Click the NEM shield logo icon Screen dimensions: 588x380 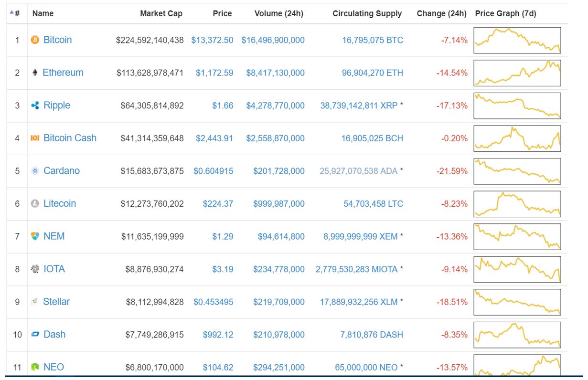(34, 236)
